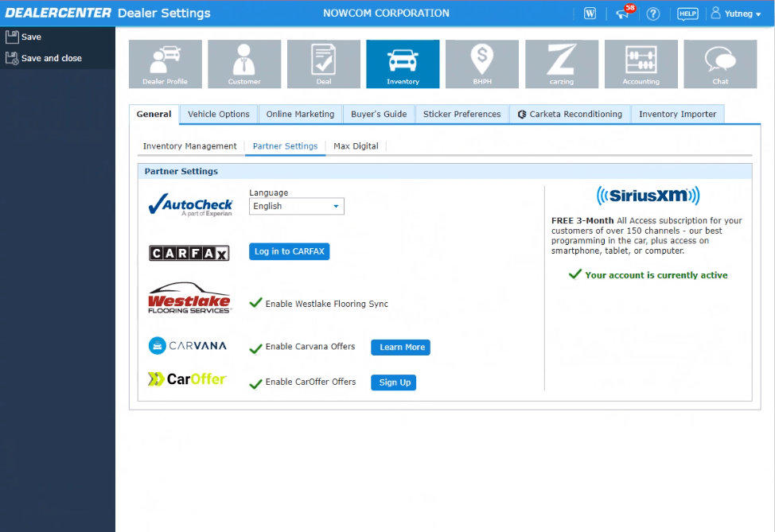Switch to the Vehicle Options tab

pos(219,114)
